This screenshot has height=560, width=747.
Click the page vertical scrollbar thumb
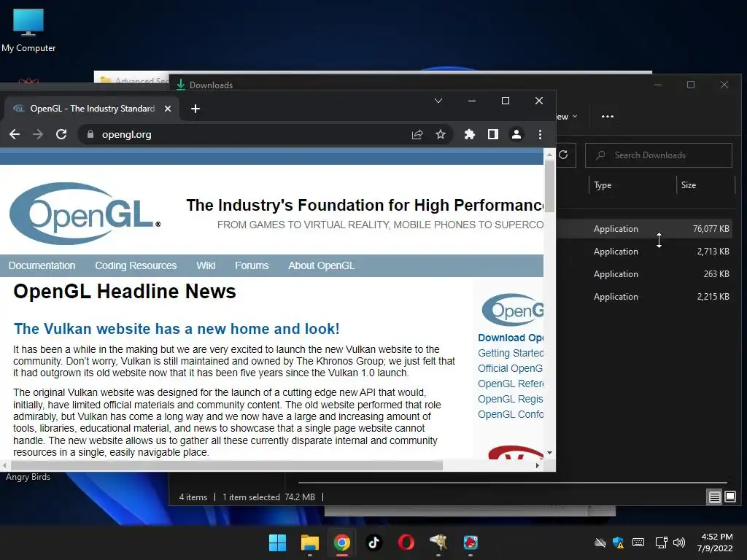coord(549,186)
